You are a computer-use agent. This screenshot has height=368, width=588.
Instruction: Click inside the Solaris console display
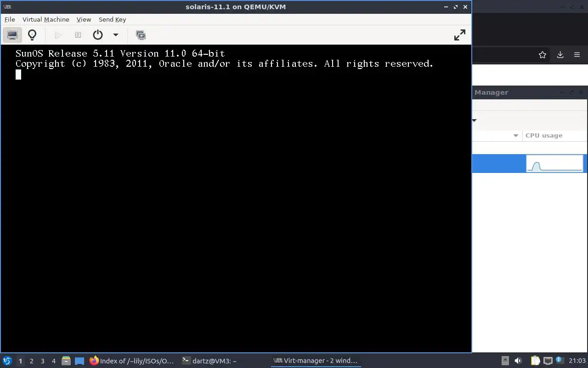[236, 198]
